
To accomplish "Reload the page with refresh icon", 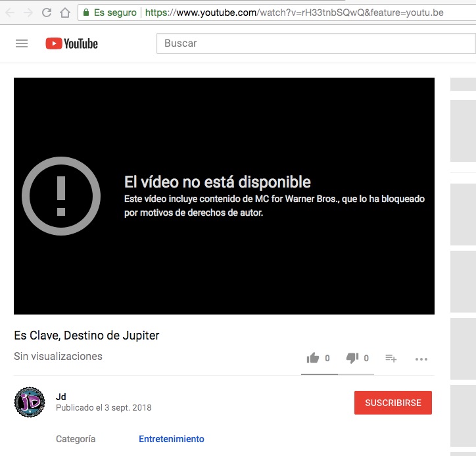I will click(x=47, y=13).
